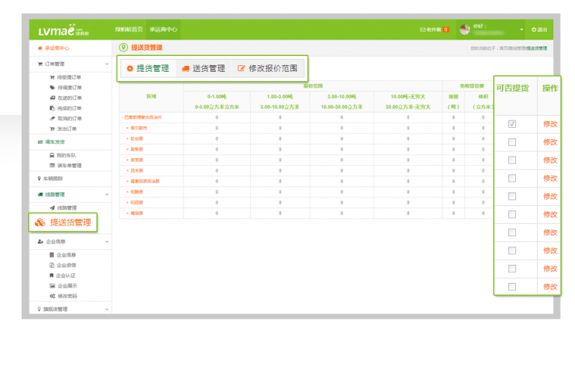Click the building icon for 企业信息 submenu item
The height and width of the screenshot is (392, 575).
(x=52, y=255)
